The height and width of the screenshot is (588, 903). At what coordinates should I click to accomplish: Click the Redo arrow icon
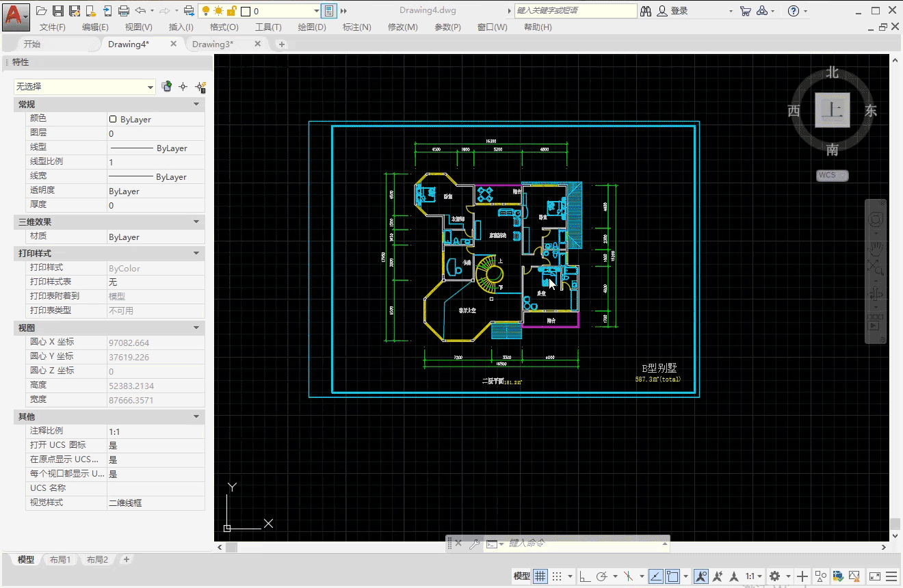tap(164, 11)
